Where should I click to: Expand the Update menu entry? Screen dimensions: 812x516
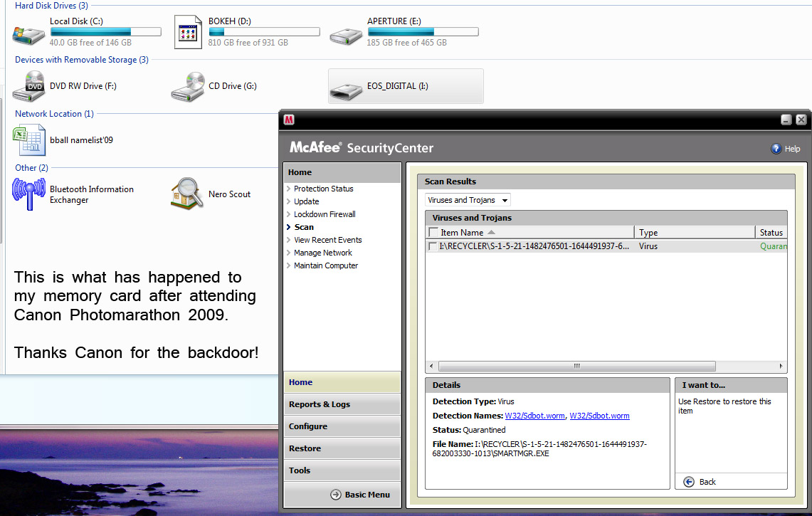point(306,201)
